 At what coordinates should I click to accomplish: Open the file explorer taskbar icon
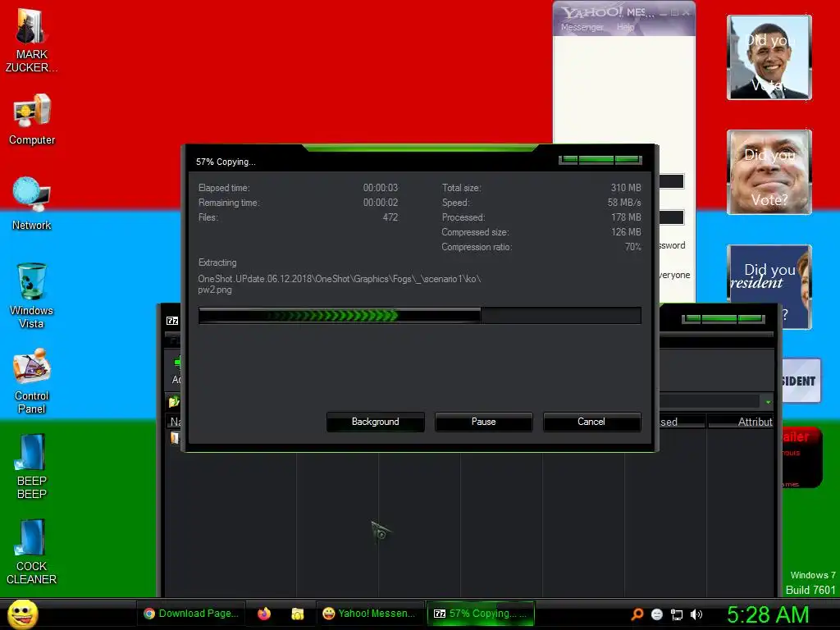(297, 614)
